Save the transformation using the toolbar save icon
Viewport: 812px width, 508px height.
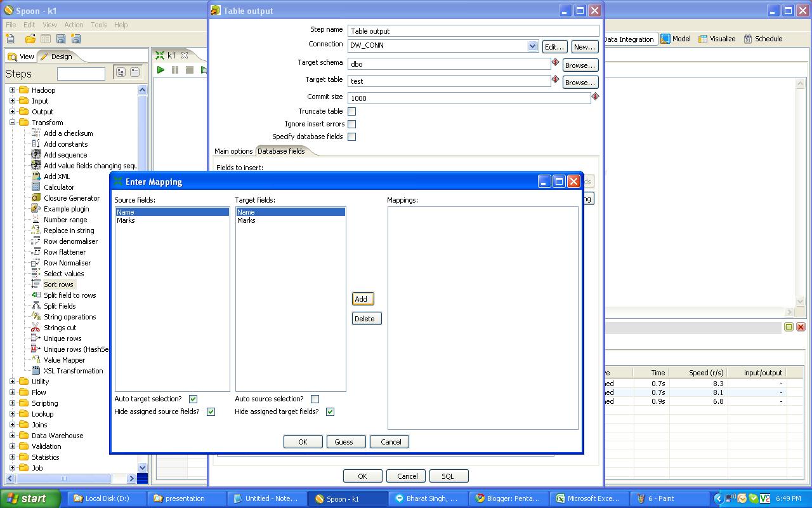pyautogui.click(x=60, y=39)
